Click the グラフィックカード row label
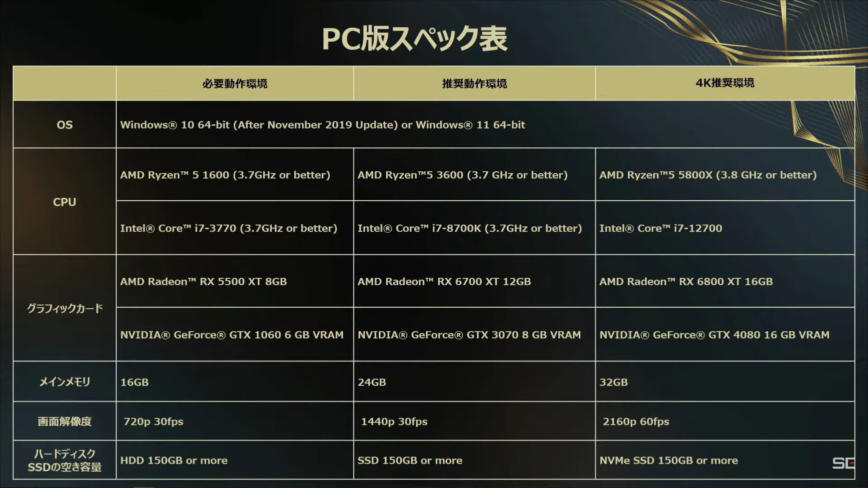 (x=64, y=308)
